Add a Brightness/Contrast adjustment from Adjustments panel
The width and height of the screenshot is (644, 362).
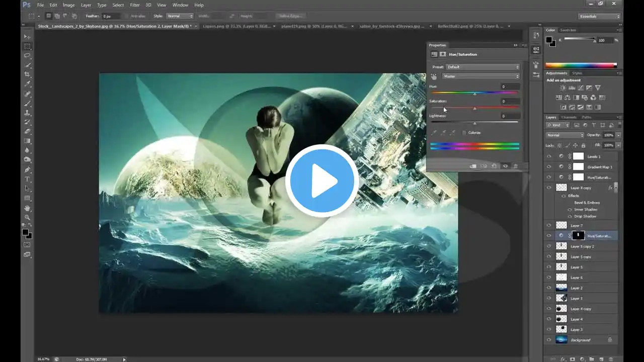pos(563,88)
